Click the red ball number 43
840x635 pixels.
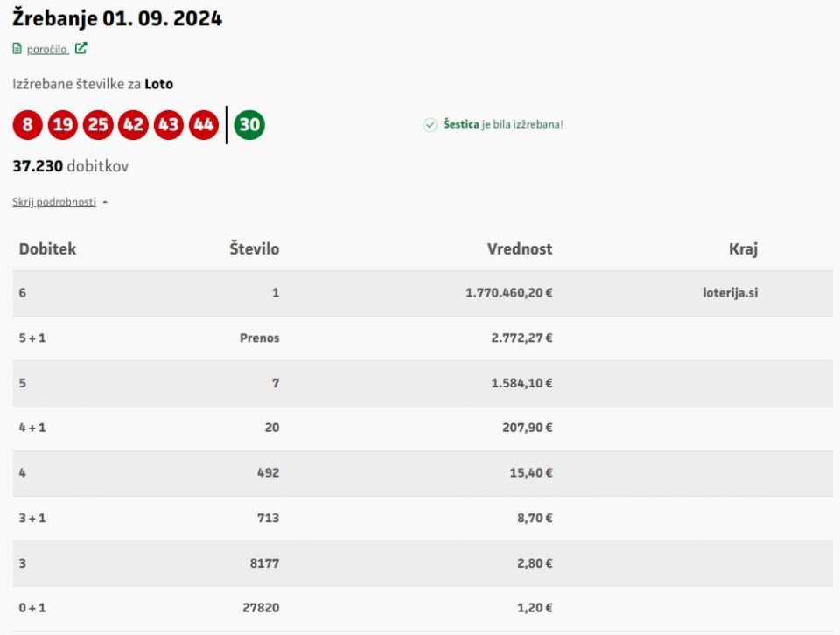tap(168, 125)
